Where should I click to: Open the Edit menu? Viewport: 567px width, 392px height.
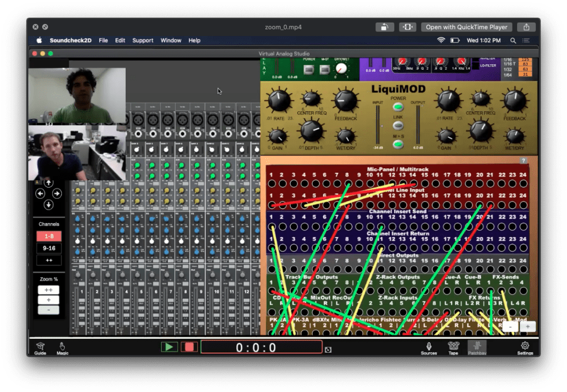[120, 40]
